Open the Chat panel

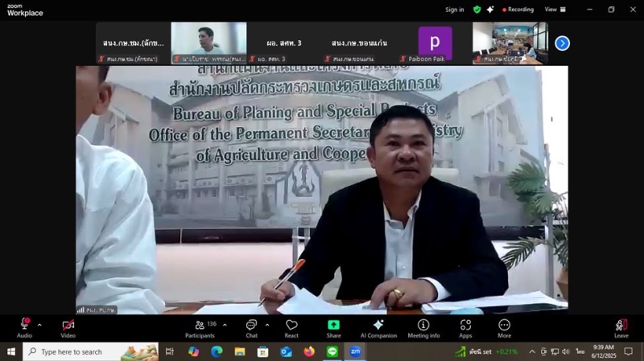(251, 329)
